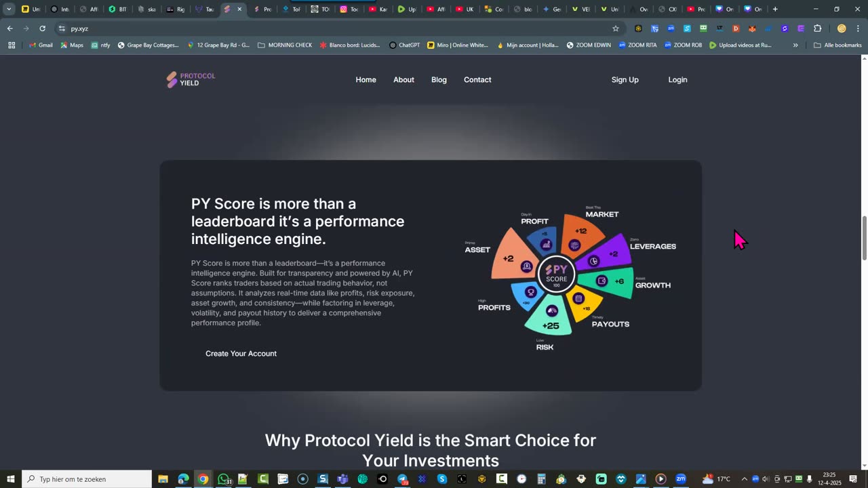Open the Windows Start menu
Screen dimensions: 868x488
(x=11, y=479)
